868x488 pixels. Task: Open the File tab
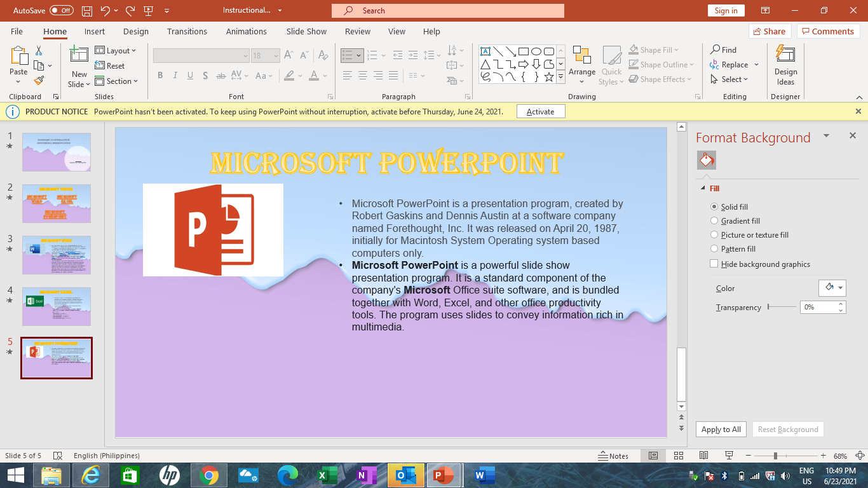(x=17, y=31)
